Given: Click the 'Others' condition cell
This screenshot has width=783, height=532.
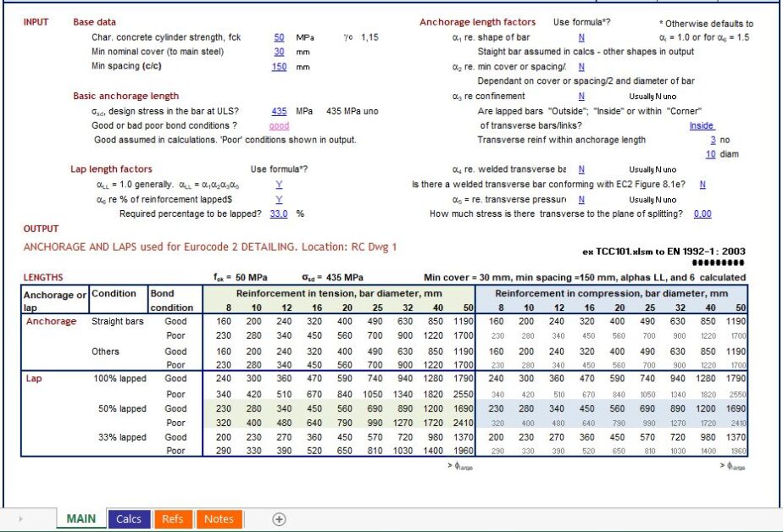Looking at the screenshot, I should pyautogui.click(x=105, y=352).
